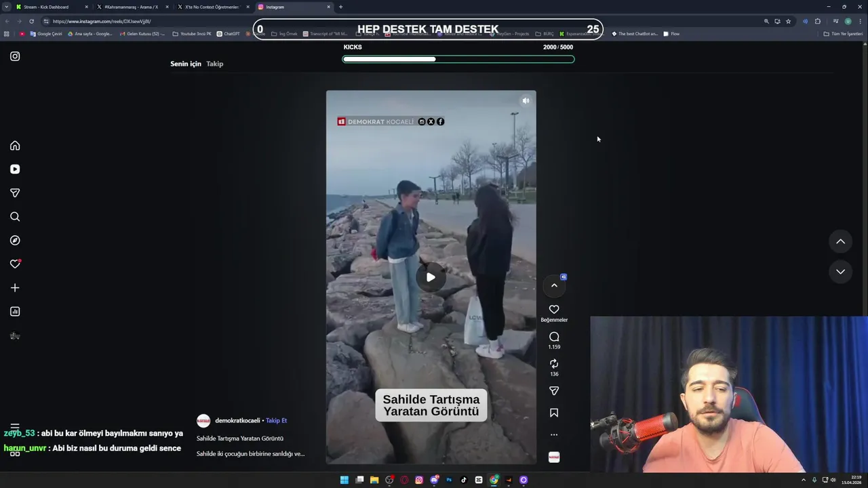This screenshot has width=868, height=488.
Task: Open TikTok from taskbar
Action: click(x=464, y=480)
